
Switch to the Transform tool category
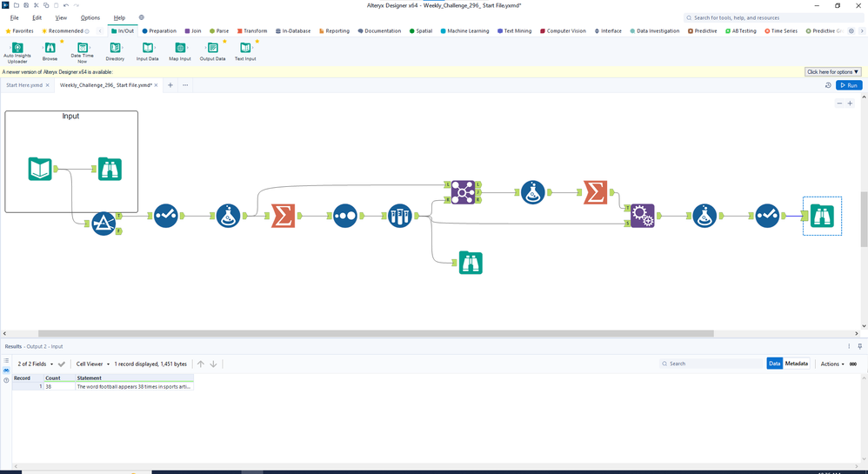coord(252,31)
